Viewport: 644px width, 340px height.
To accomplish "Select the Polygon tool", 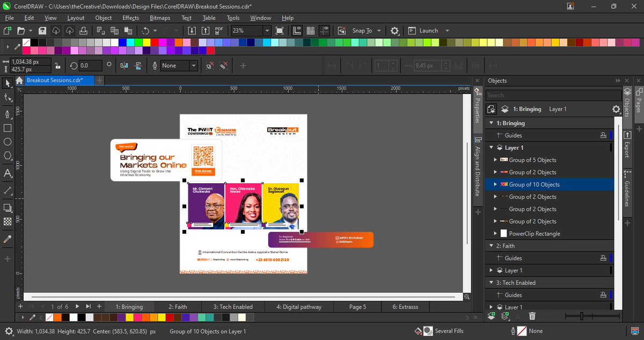I will click(8, 156).
